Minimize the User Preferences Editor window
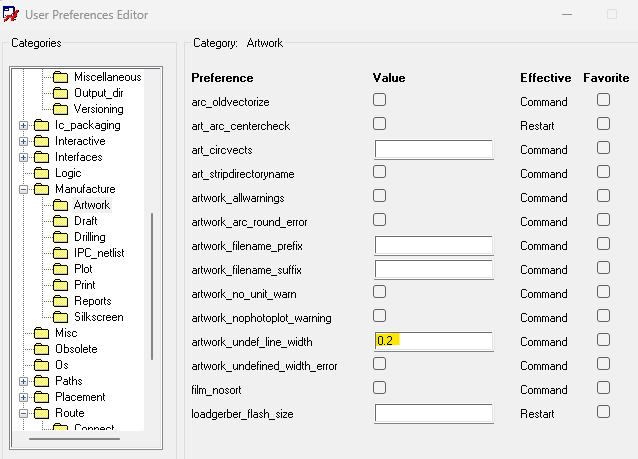 click(567, 15)
